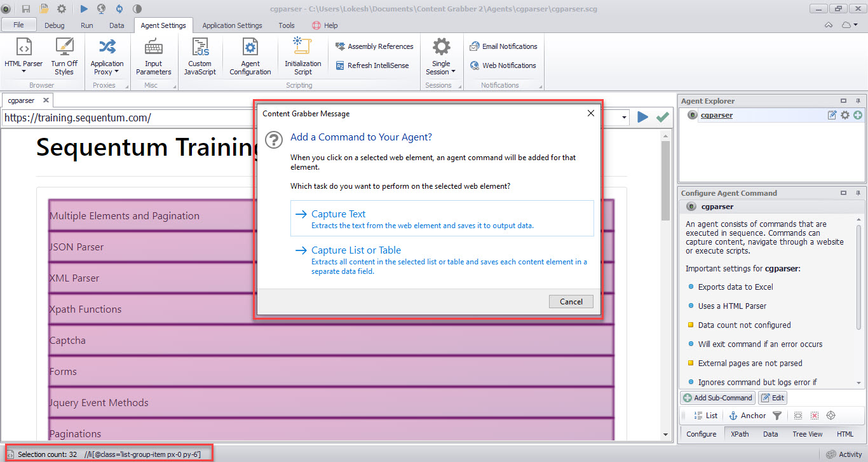868x462 pixels.
Task: Click the filter icon next to Anchor
Action: click(776, 415)
